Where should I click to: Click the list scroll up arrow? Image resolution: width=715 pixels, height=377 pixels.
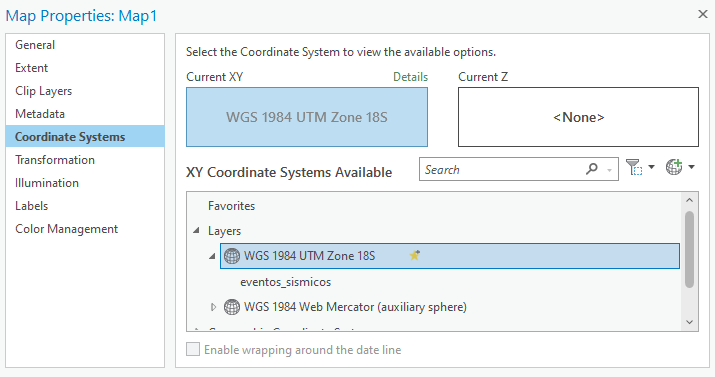click(x=689, y=200)
